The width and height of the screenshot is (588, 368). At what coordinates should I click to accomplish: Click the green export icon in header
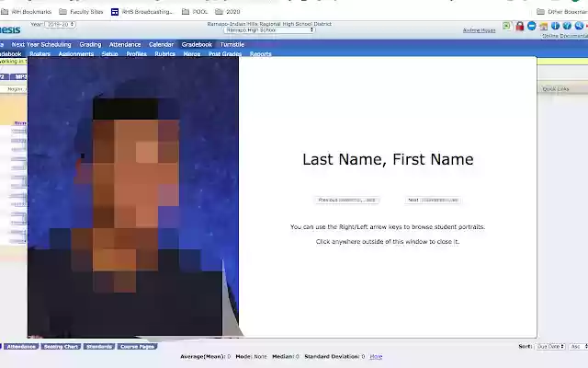pos(506,26)
